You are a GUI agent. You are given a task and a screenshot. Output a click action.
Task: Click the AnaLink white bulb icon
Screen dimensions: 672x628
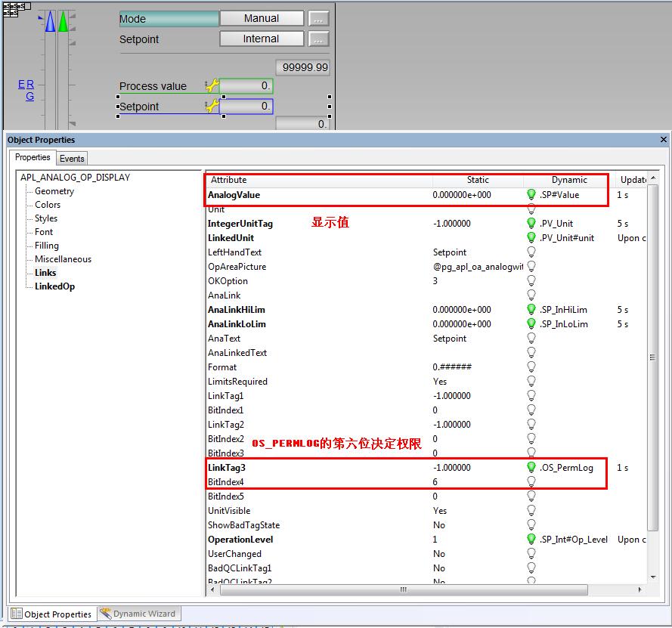(531, 295)
